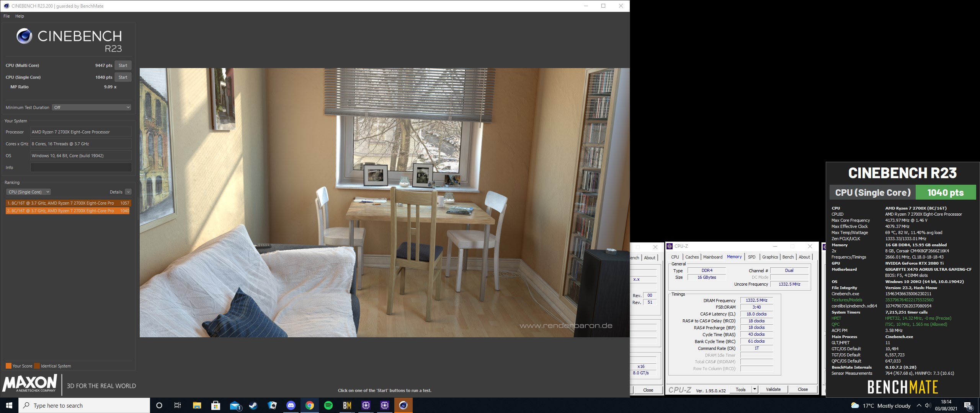The image size is (980, 413).
Task: Open Cortana from the taskbar
Action: [159, 405]
